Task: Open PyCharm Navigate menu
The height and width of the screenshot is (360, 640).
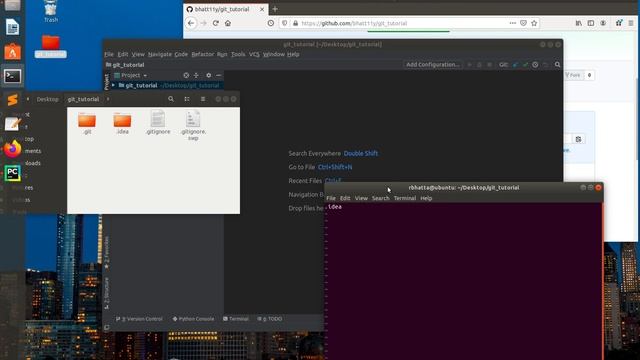Action: click(160, 54)
